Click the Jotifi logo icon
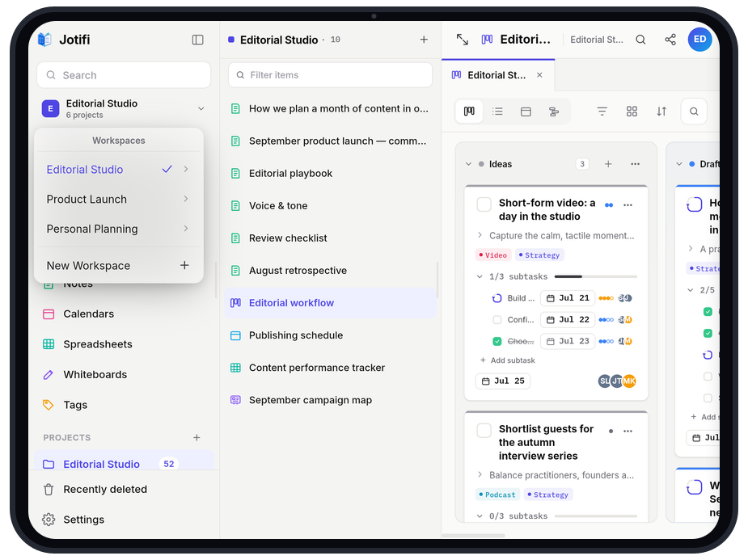748x560 pixels. (x=44, y=40)
